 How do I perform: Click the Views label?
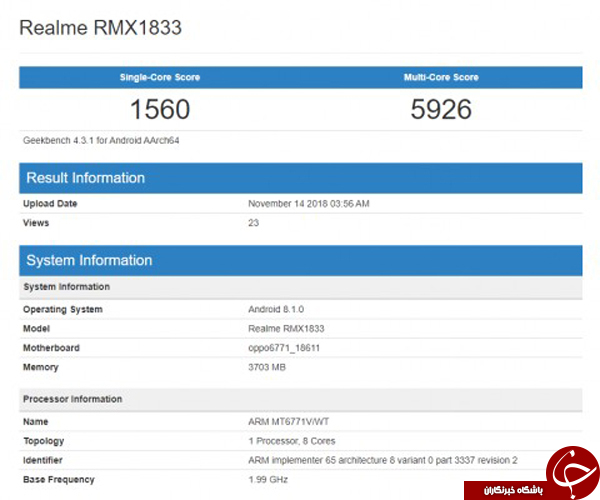tap(36, 223)
